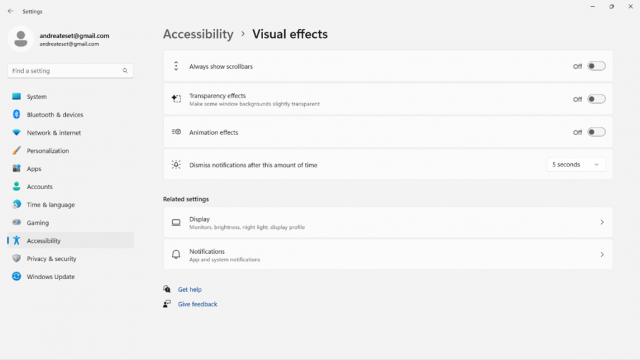Open Notifications related settings chevron

[602, 255]
